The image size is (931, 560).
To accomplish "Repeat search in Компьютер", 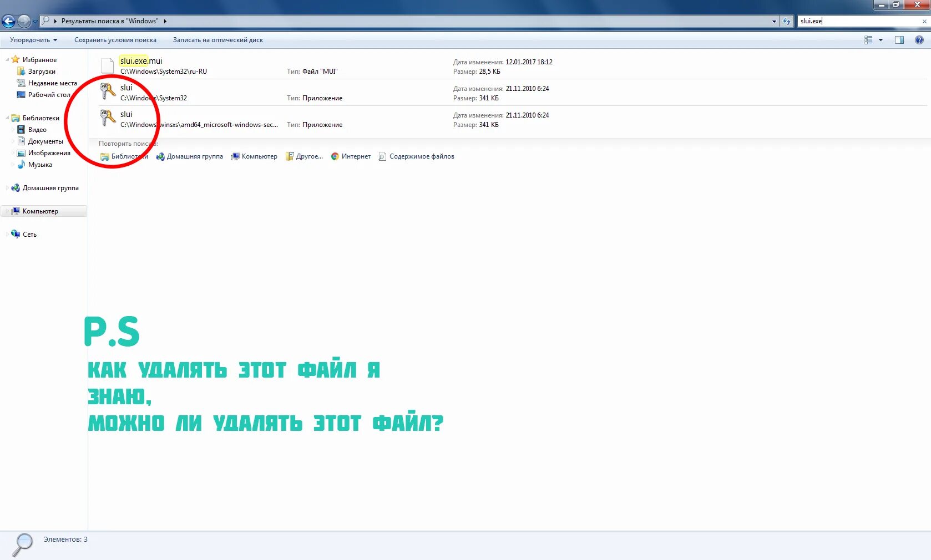I will 254,156.
